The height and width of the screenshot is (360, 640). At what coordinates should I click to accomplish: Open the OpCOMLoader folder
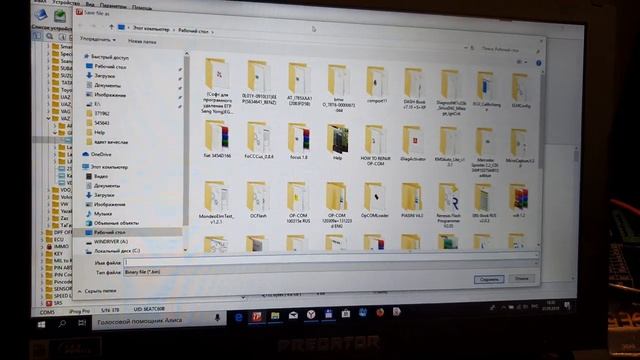[374, 200]
